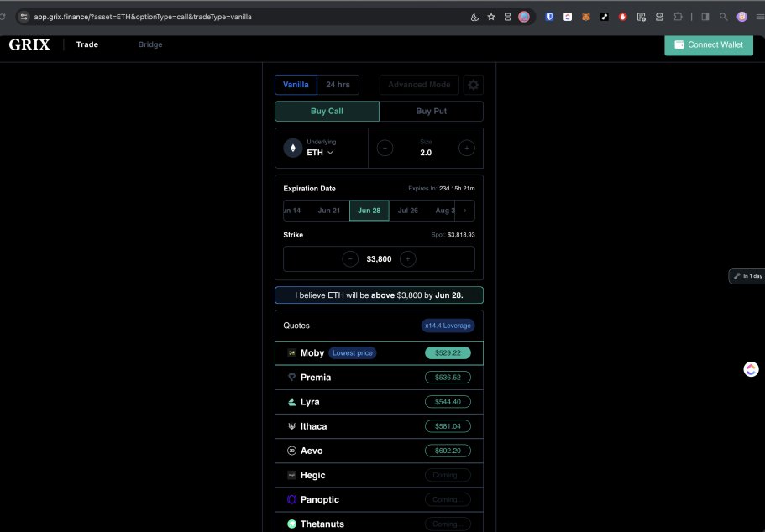
Task: Increase size with plus button
Action: [x=466, y=149]
